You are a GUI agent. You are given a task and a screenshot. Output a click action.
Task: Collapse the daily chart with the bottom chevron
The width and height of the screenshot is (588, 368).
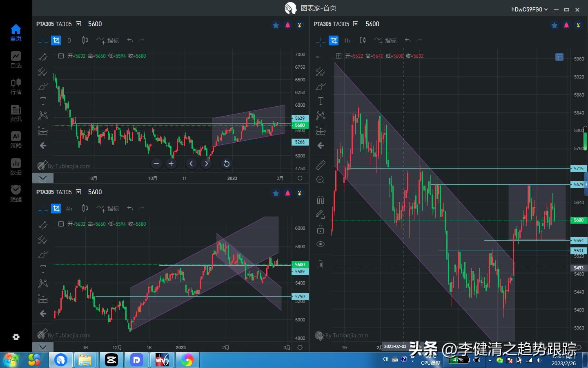pos(42,178)
